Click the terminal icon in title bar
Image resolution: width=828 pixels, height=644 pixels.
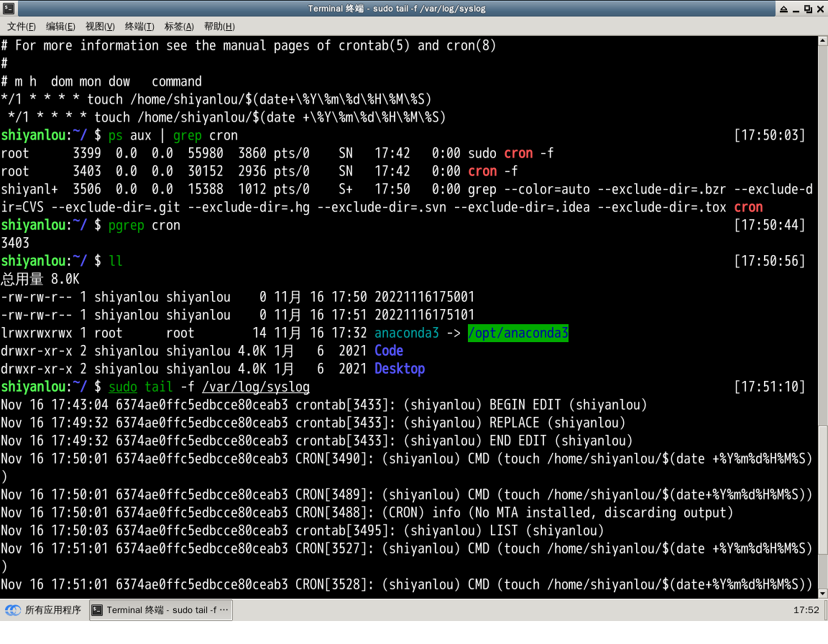9,9
